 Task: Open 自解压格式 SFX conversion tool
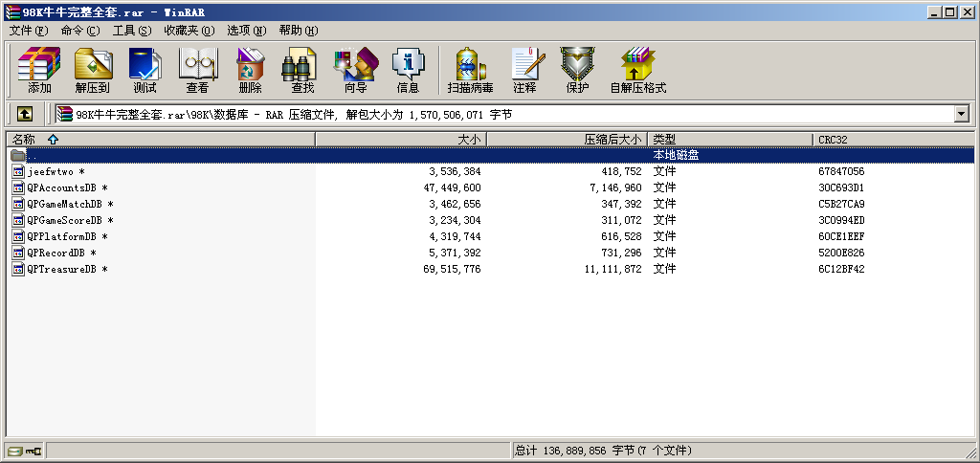click(637, 70)
